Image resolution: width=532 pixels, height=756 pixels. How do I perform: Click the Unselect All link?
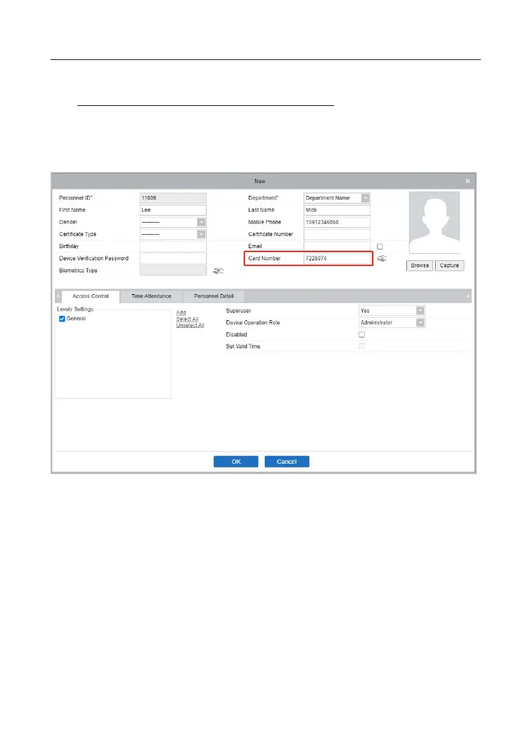190,325
